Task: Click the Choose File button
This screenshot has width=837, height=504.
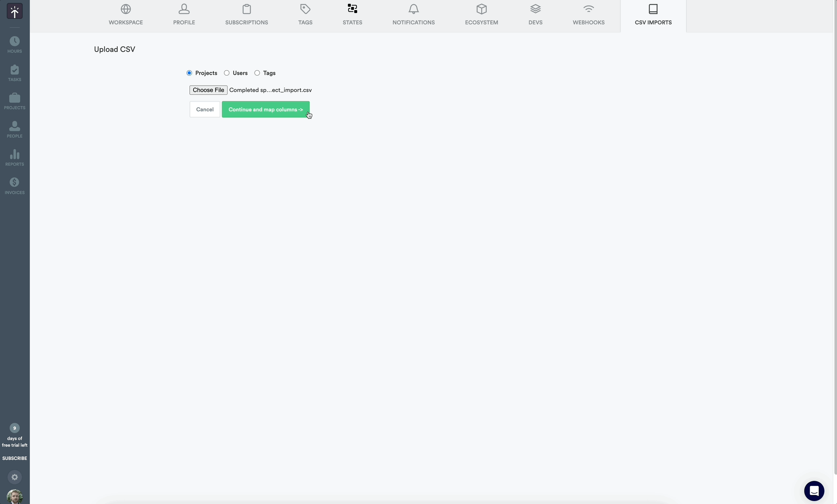Action: tap(208, 90)
